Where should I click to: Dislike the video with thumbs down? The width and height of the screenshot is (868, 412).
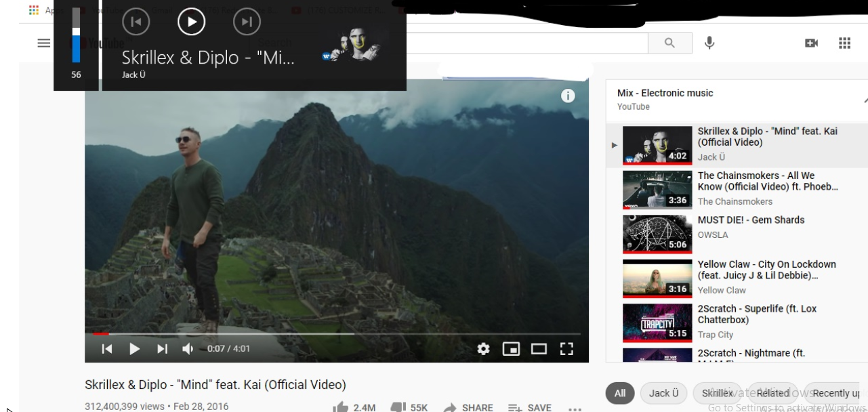coord(409,407)
